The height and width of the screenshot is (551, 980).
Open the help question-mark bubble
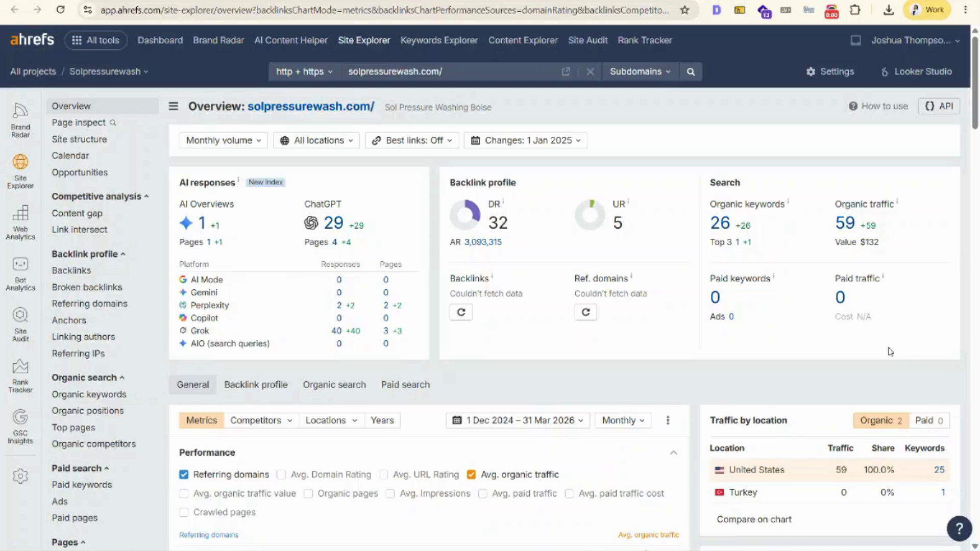tap(959, 529)
